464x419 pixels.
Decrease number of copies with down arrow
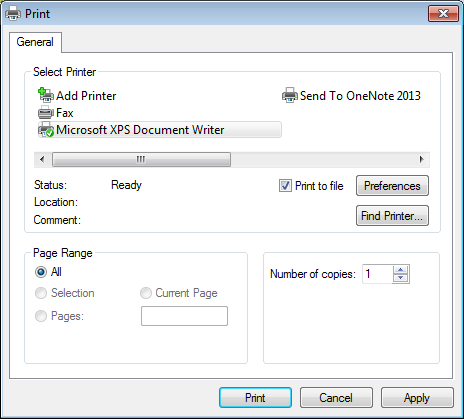(401, 278)
